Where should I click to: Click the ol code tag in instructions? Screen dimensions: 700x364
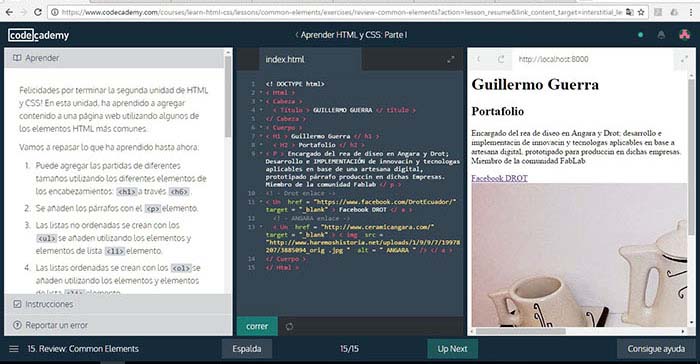pos(181,268)
